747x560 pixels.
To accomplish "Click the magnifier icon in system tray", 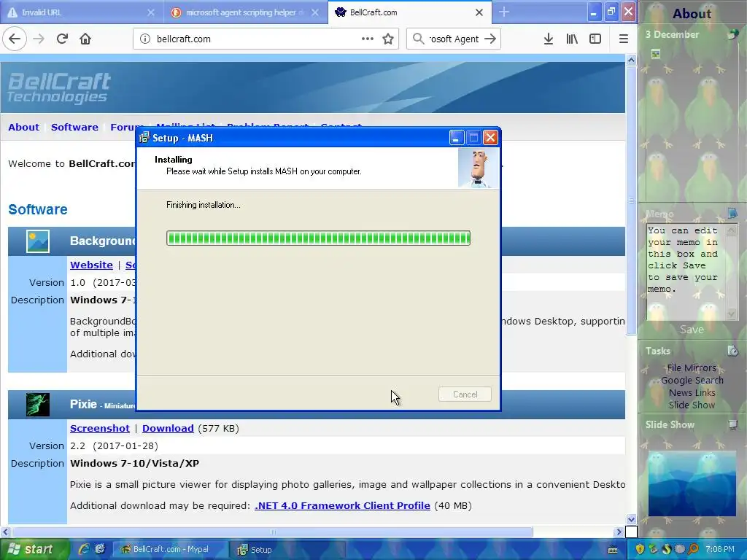I will pos(693,549).
